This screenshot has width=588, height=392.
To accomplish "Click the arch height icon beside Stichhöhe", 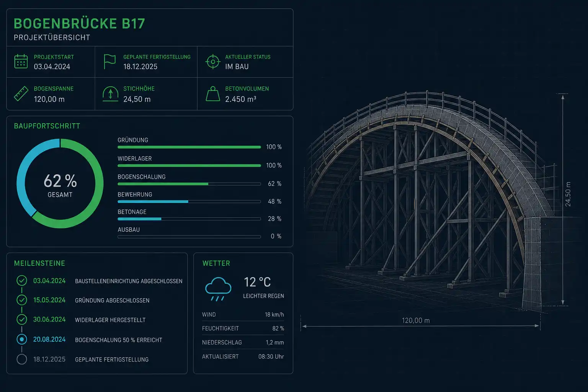I will [x=110, y=94].
